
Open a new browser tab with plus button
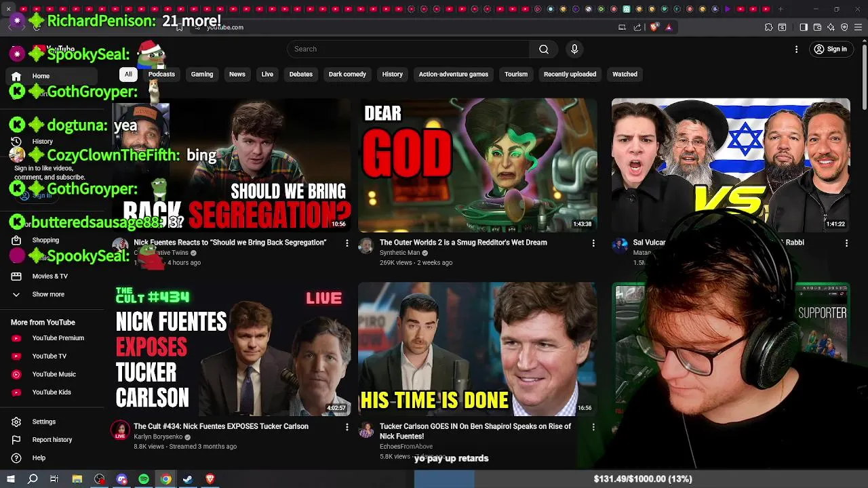[781, 9]
